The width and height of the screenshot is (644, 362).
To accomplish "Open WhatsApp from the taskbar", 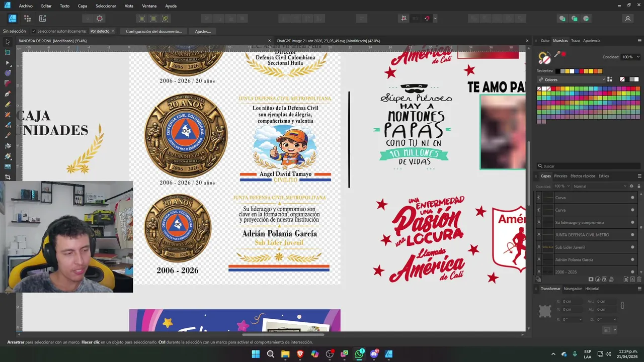I will (359, 354).
